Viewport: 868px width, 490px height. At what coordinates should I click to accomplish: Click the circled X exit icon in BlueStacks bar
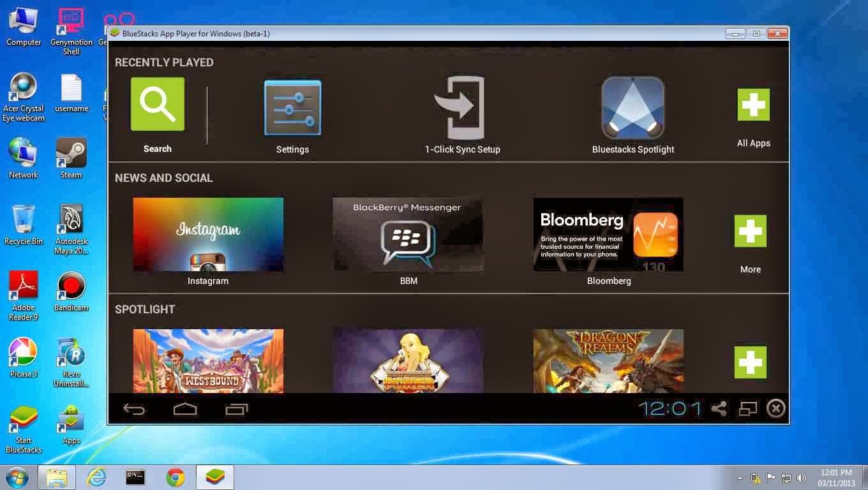click(x=775, y=408)
